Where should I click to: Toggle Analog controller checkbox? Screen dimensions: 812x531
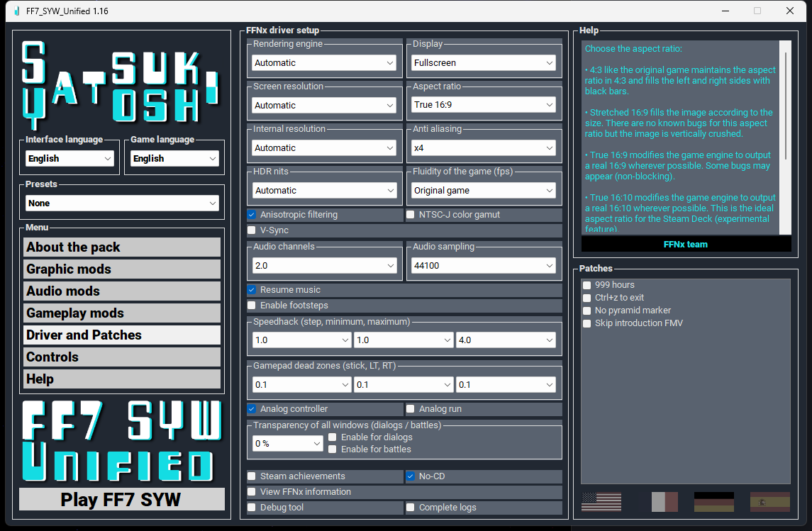click(252, 409)
